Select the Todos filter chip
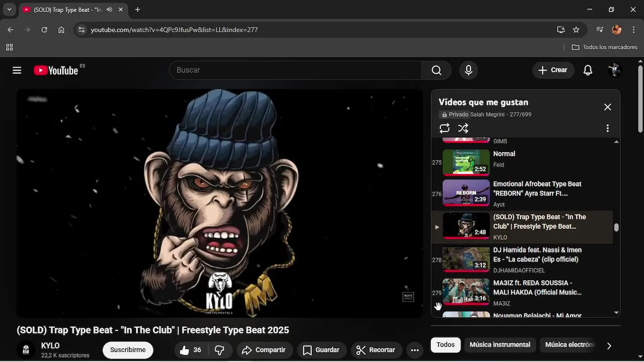The width and height of the screenshot is (644, 362). tap(445, 345)
